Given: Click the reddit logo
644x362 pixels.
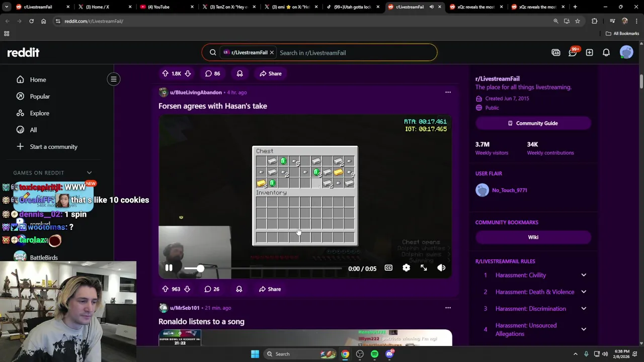Looking at the screenshot, I should (23, 52).
